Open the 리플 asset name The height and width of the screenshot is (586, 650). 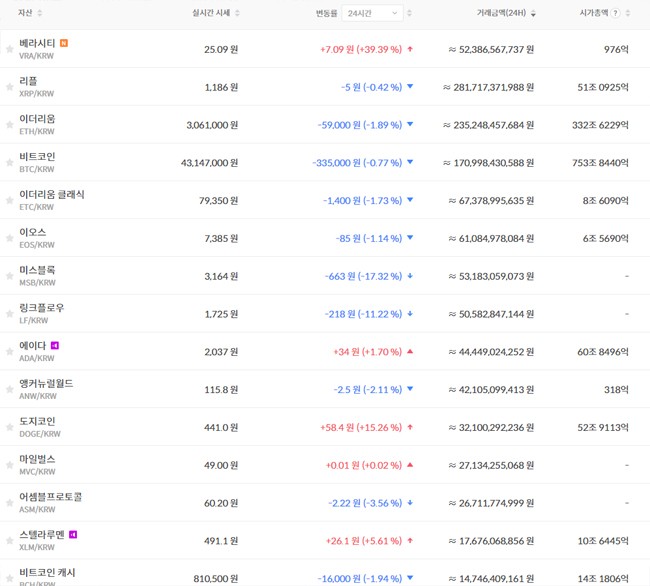click(28, 81)
